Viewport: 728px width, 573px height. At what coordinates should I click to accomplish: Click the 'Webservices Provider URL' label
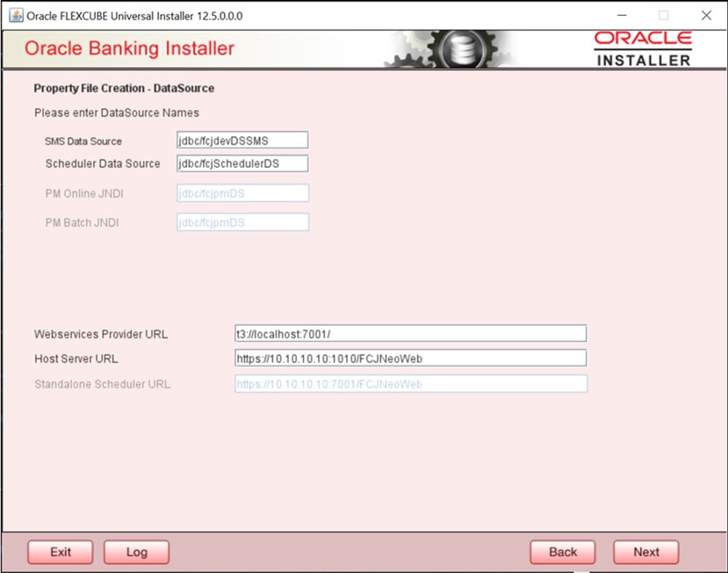(101, 334)
